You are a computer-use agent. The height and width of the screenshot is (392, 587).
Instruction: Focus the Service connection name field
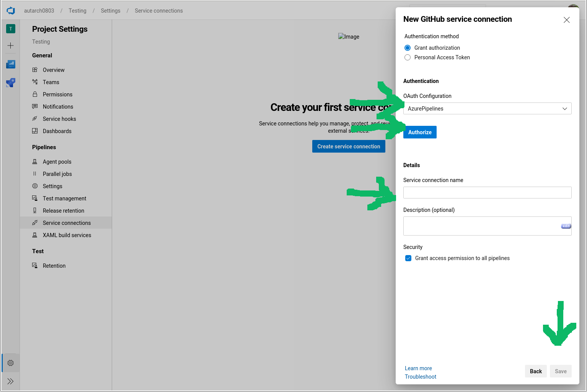click(488, 192)
